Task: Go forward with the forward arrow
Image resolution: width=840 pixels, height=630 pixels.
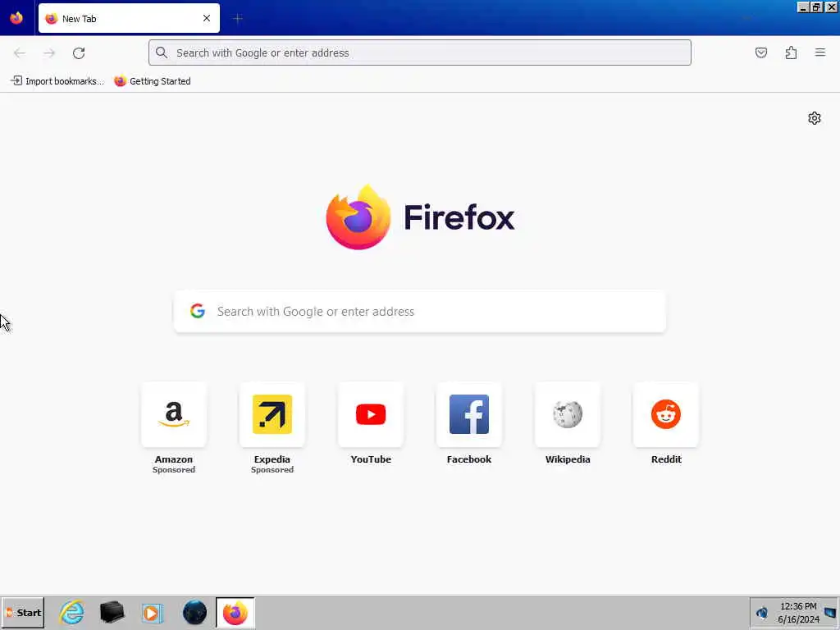Action: click(49, 52)
